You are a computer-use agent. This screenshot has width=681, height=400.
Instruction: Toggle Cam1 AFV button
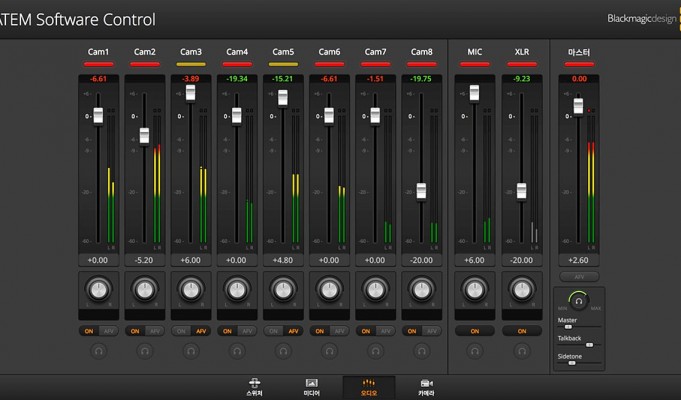click(x=109, y=331)
